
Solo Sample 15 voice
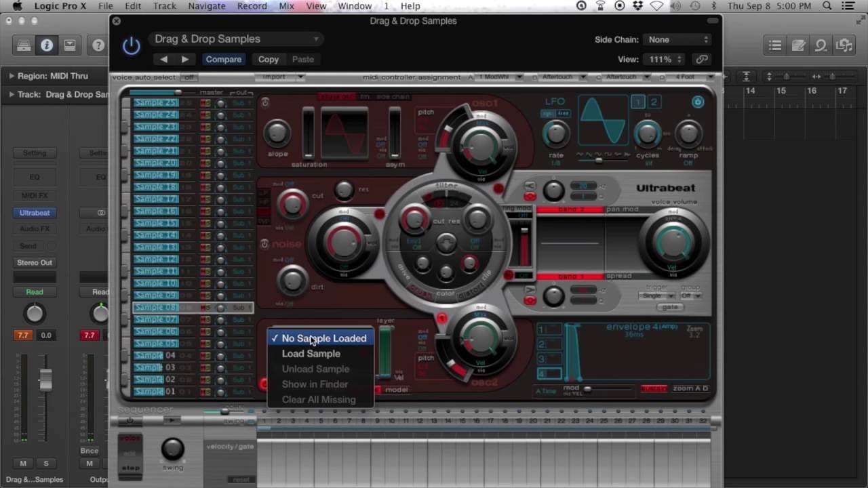tap(208, 224)
